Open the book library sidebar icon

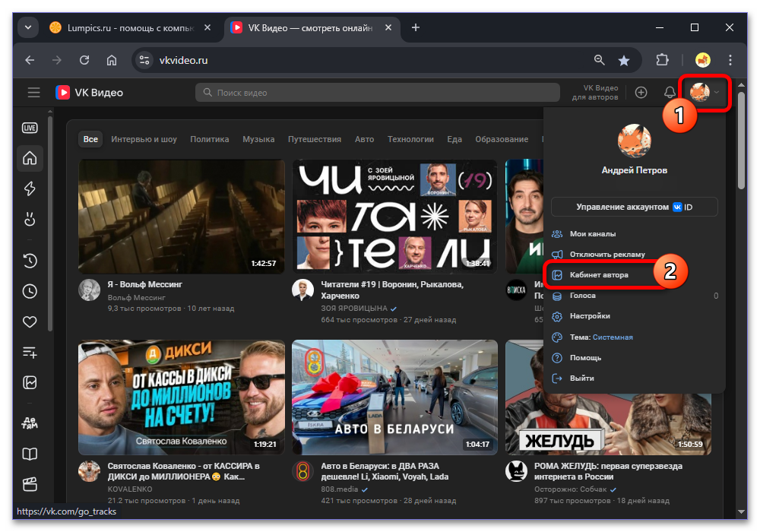pos(30,454)
